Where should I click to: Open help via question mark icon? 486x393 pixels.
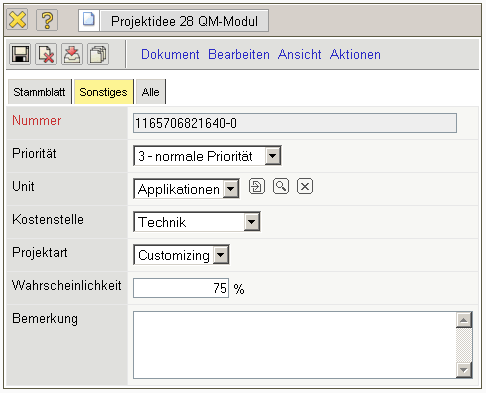[x=47, y=20]
